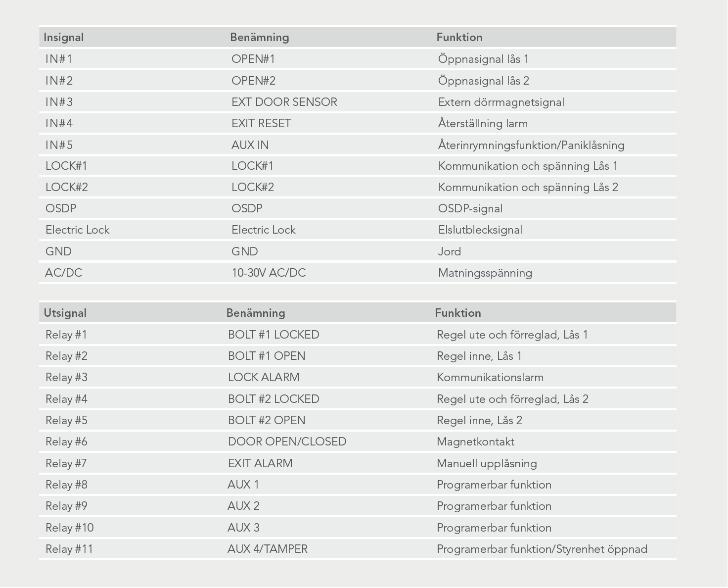Click Kommunikation och spänning Lås 1 text
This screenshot has height=588, width=728.
click(528, 166)
